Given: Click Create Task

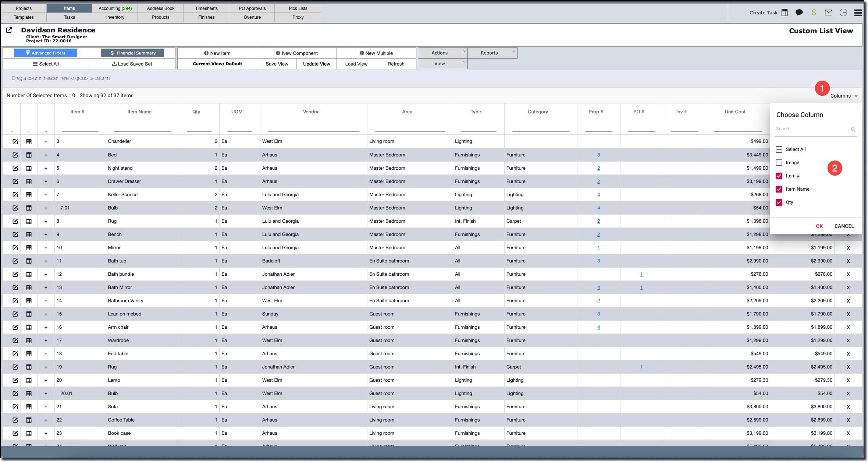Looking at the screenshot, I should click(x=764, y=13).
